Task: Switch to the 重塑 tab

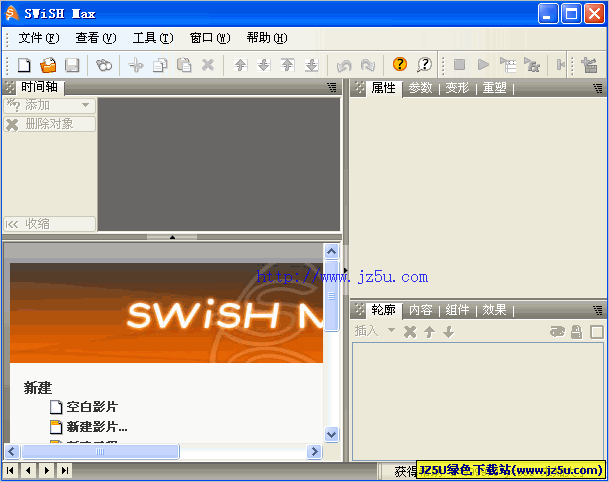Action: 494,88
